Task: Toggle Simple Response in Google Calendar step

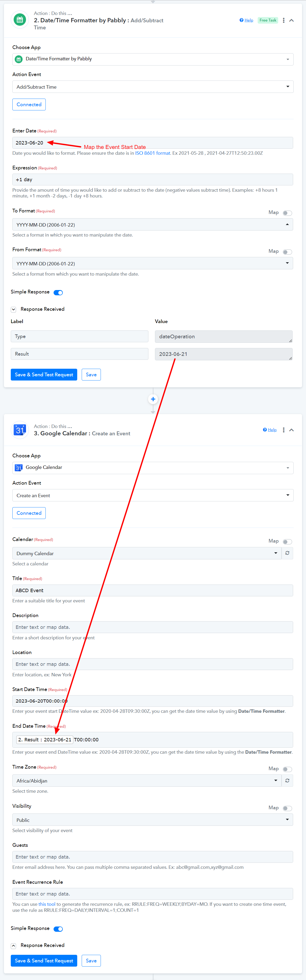Action: (58, 929)
